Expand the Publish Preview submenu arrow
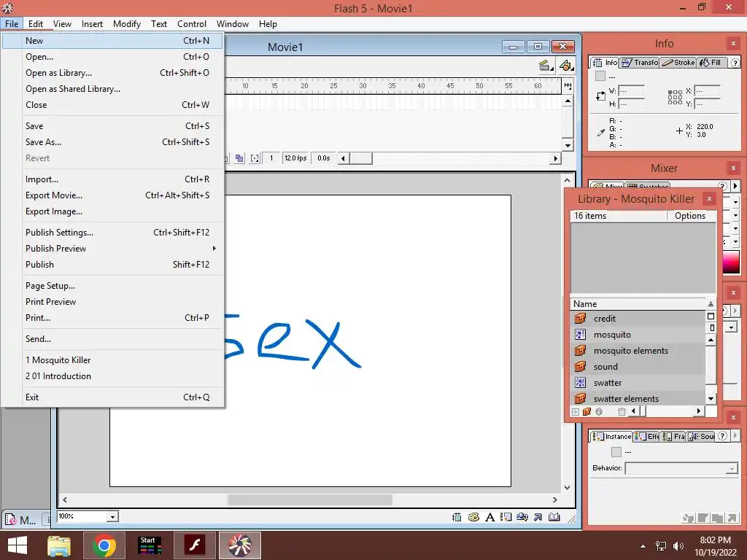This screenshot has height=560, width=747. coord(214,248)
